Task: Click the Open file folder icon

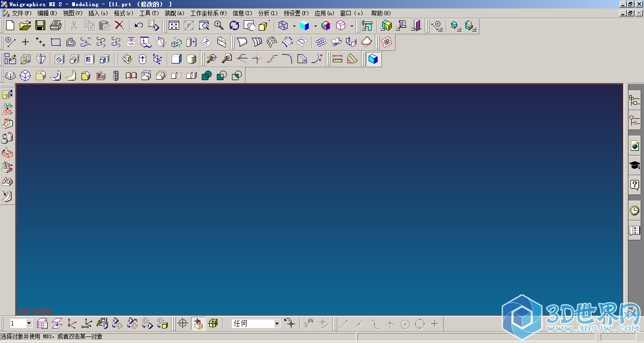Action: coord(25,25)
